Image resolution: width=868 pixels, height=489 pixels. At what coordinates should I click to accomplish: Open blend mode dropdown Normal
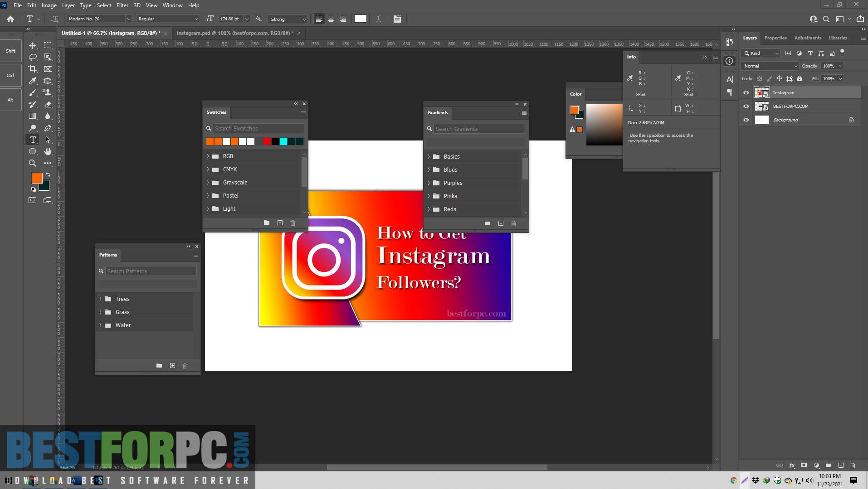(x=770, y=66)
